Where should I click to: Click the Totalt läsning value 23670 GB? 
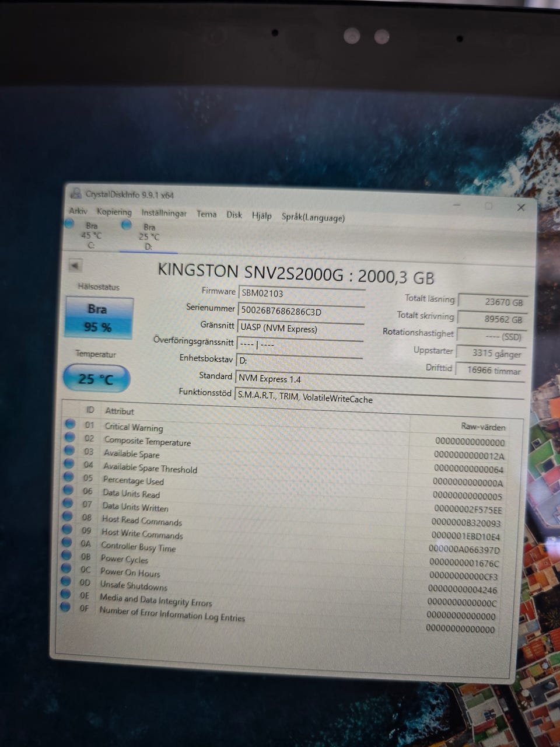(492, 301)
